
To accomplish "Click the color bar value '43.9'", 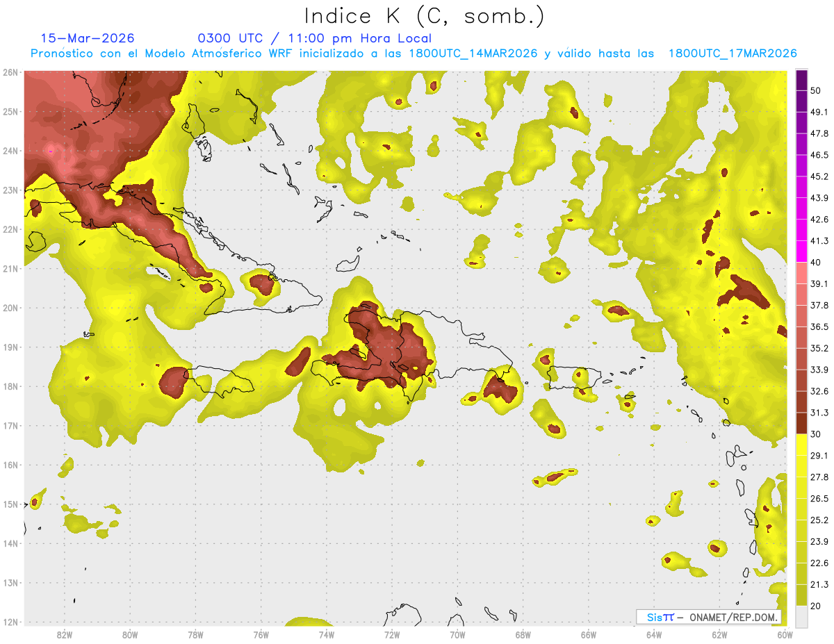I will [819, 198].
